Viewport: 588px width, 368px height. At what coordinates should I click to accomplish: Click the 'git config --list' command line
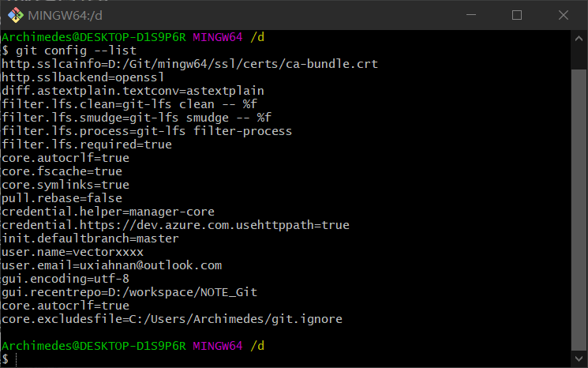pyautogui.click(x=69, y=51)
